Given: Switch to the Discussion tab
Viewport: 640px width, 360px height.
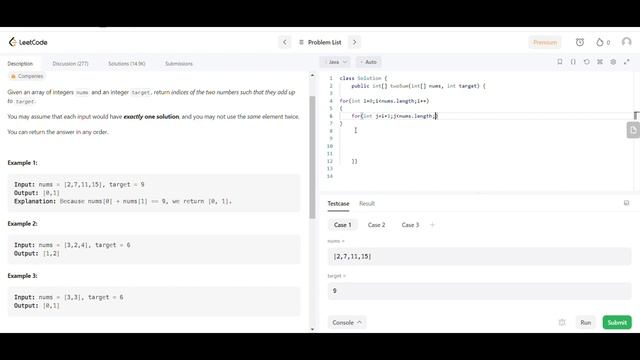Looking at the screenshot, I should click(70, 64).
